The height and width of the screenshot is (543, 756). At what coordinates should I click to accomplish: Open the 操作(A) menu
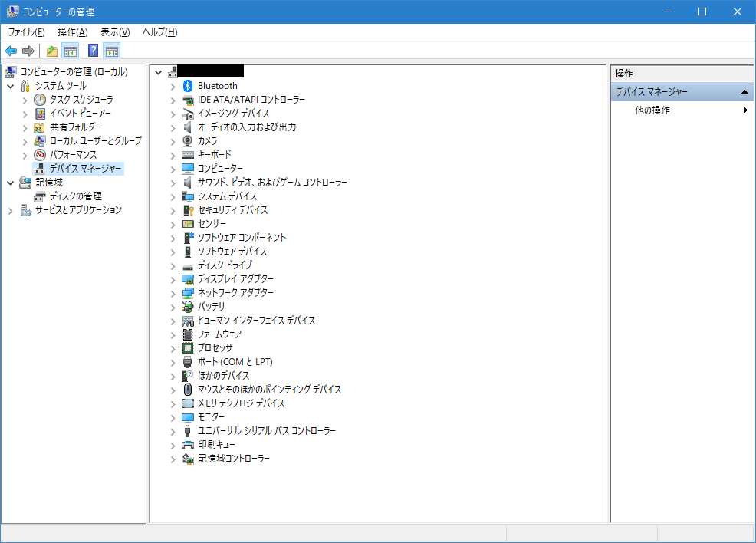72,32
